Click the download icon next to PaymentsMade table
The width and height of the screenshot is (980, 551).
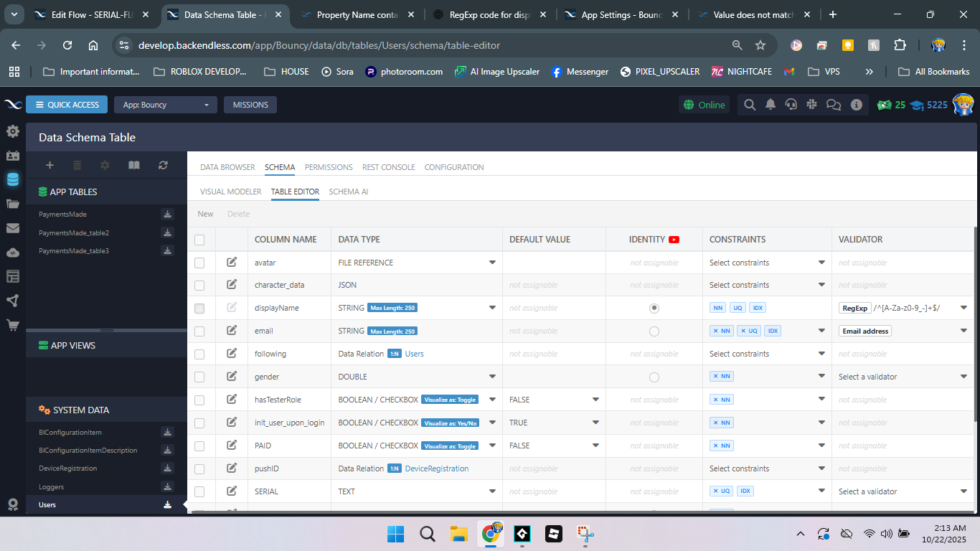coord(167,214)
